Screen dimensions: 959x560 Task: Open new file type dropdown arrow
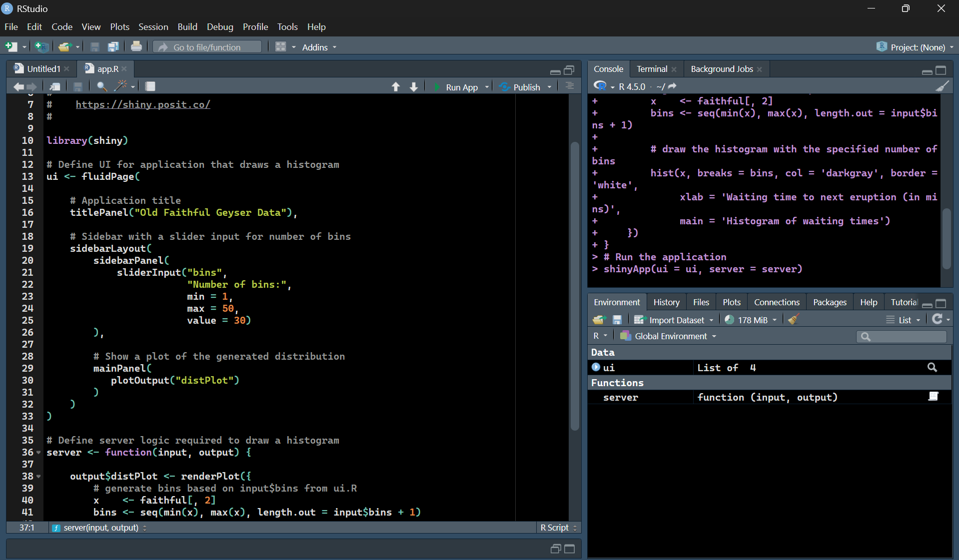(24, 47)
